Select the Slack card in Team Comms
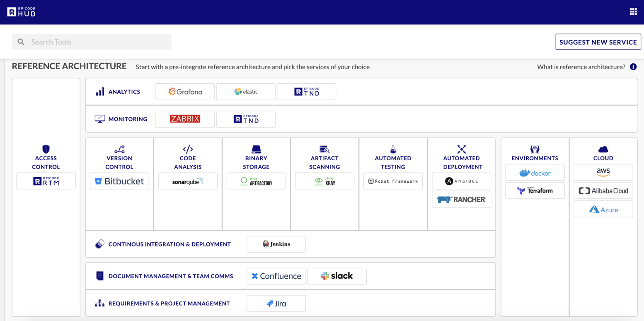The width and height of the screenshot is (644, 321). 337,276
